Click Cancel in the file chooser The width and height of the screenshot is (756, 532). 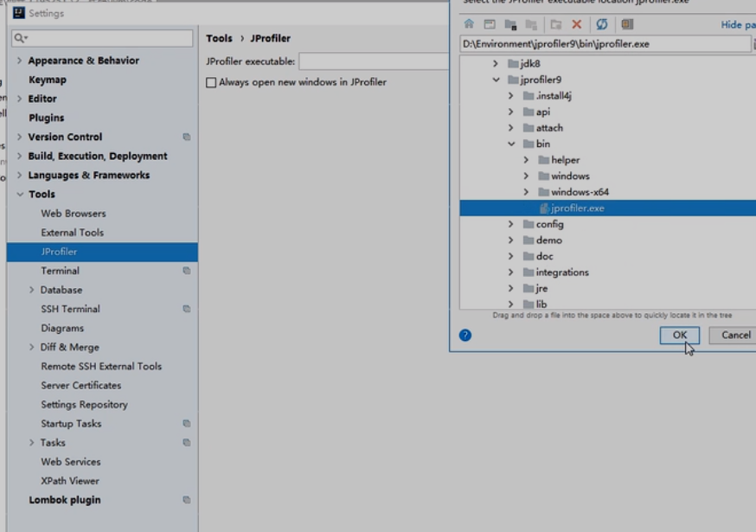click(x=736, y=336)
